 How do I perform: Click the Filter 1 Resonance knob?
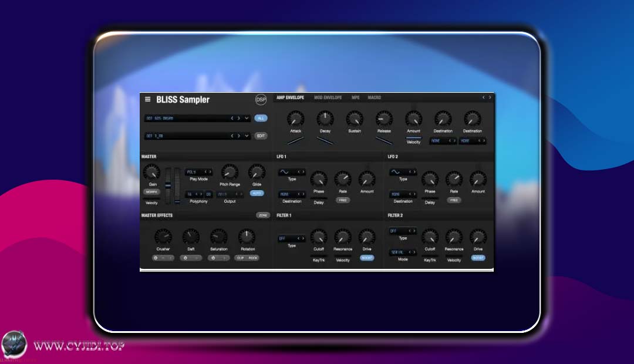click(342, 237)
